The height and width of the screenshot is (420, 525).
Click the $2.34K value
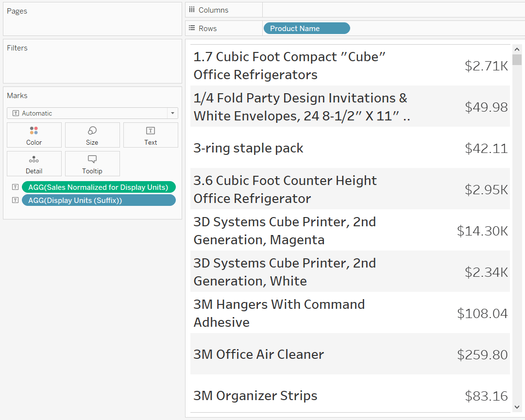pyautogui.click(x=486, y=272)
